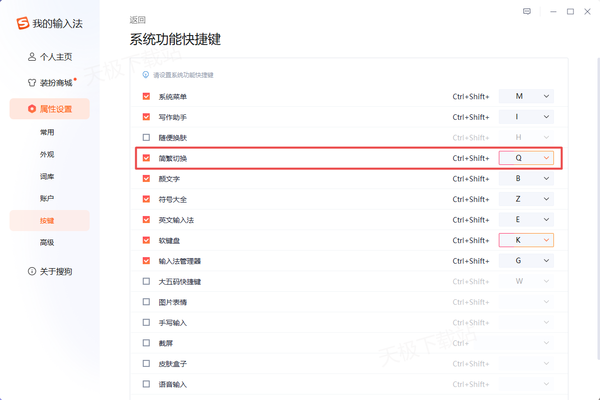600x400 pixels.
Task: Select 按键 settings tab
Action: click(50, 220)
